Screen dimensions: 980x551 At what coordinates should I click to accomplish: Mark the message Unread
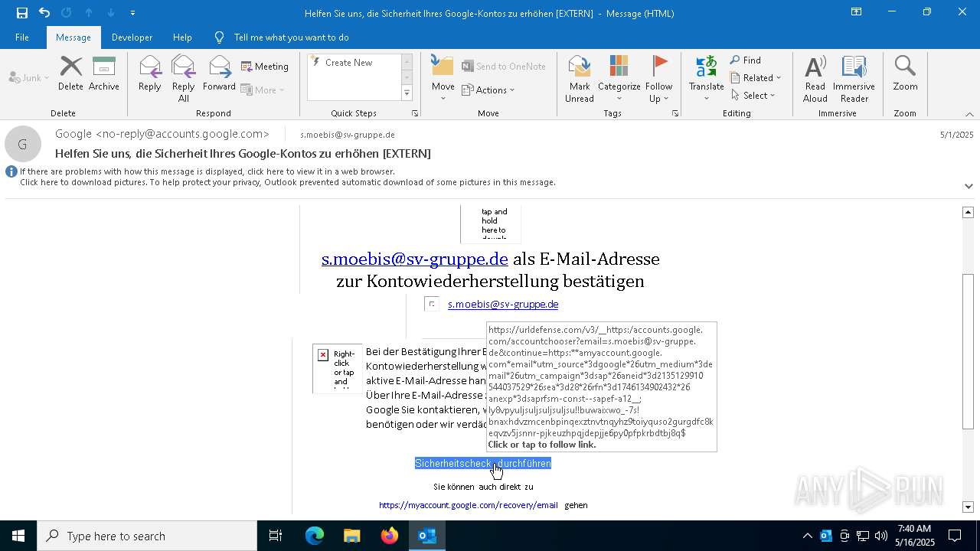[x=580, y=78]
